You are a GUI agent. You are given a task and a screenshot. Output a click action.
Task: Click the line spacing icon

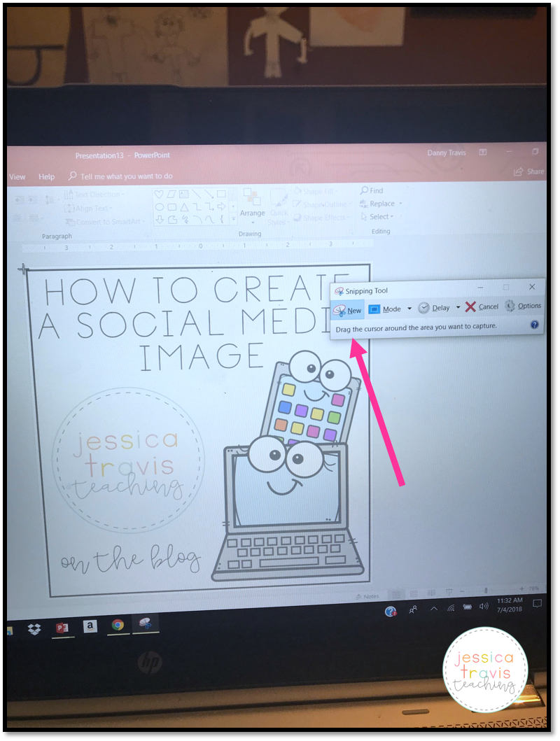pyautogui.click(x=50, y=200)
